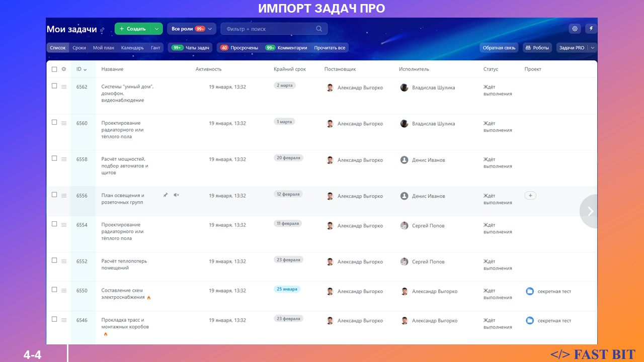Open the action menu icon for task 6554
This screenshot has width=644, height=362.
click(x=64, y=225)
